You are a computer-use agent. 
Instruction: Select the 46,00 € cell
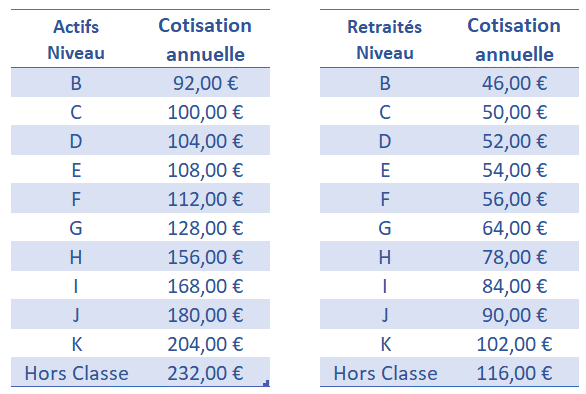tap(515, 83)
